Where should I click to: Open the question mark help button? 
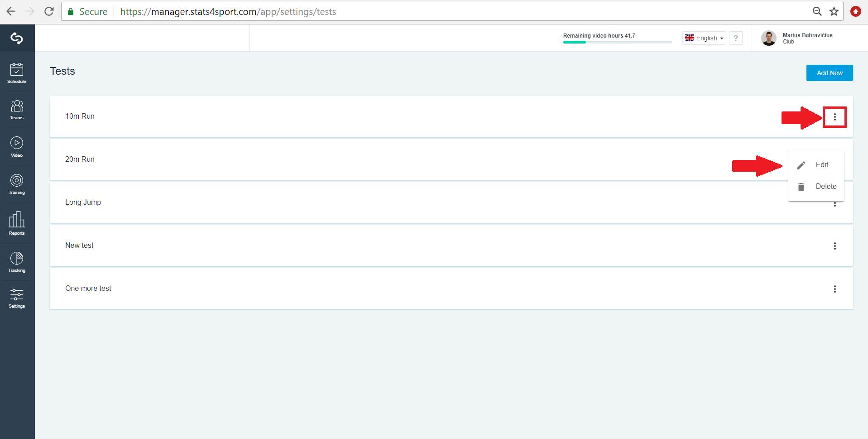(x=736, y=38)
